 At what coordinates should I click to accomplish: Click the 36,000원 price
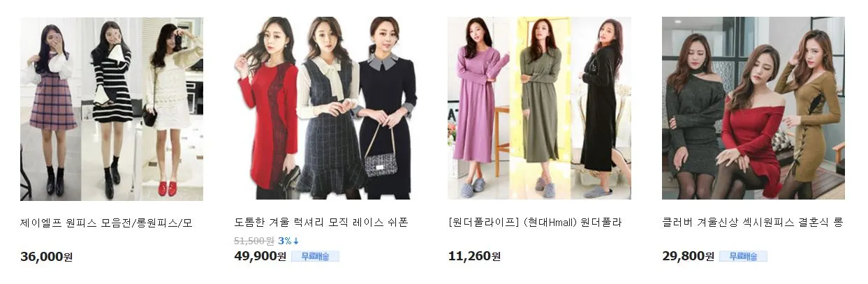tap(47, 257)
